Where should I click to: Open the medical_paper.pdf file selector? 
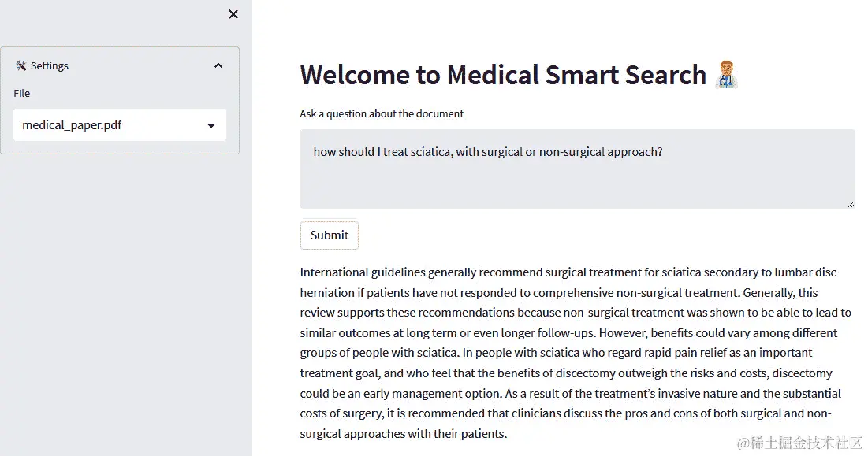coord(120,125)
